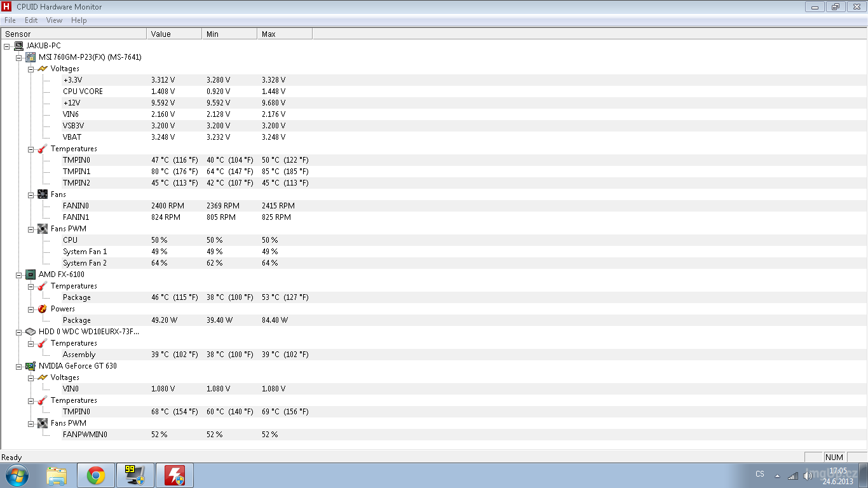Image resolution: width=868 pixels, height=488 pixels.
Task: Collapse the HDD 0 WDC node
Action: click(x=18, y=332)
